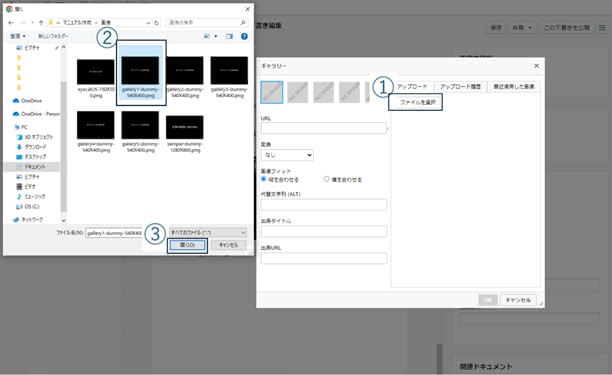
Task: Open OS (C:) drive
Action: [28, 206]
